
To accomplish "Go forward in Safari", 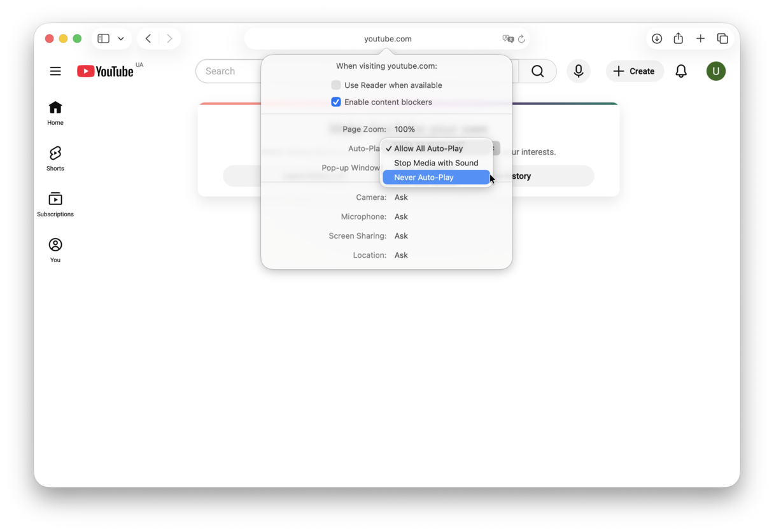I will 169,39.
